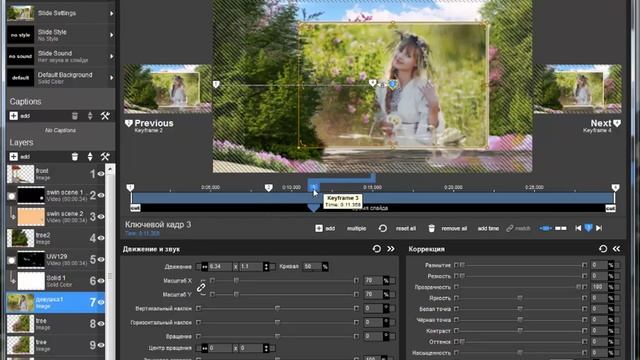Click the second timeline view icon
The image size is (640, 360).
561,228
